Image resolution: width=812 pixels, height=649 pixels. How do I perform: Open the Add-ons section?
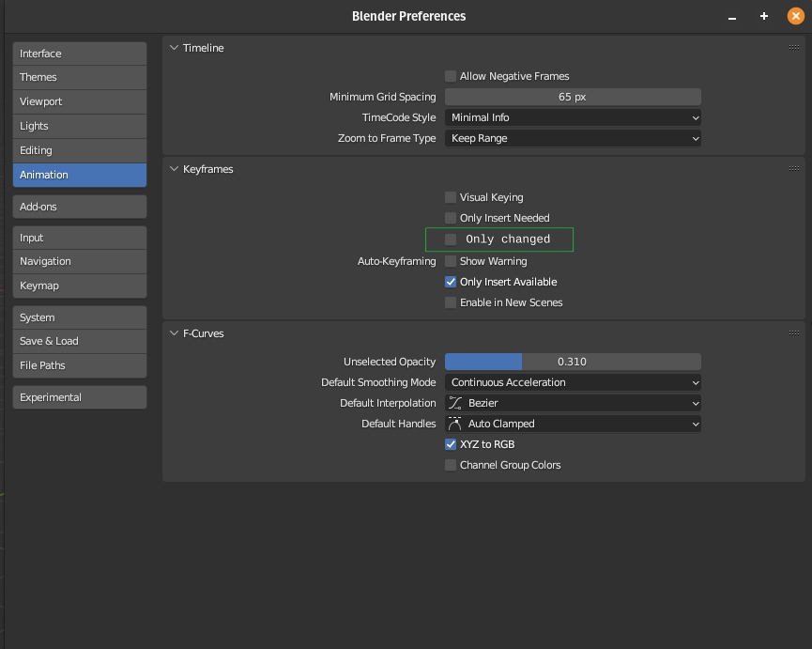pyautogui.click(x=80, y=207)
